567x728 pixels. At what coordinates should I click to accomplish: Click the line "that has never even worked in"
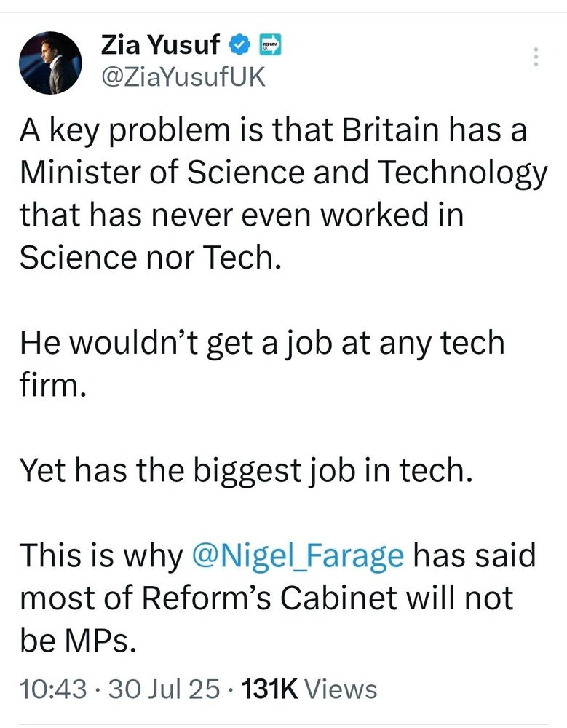pos(242,215)
